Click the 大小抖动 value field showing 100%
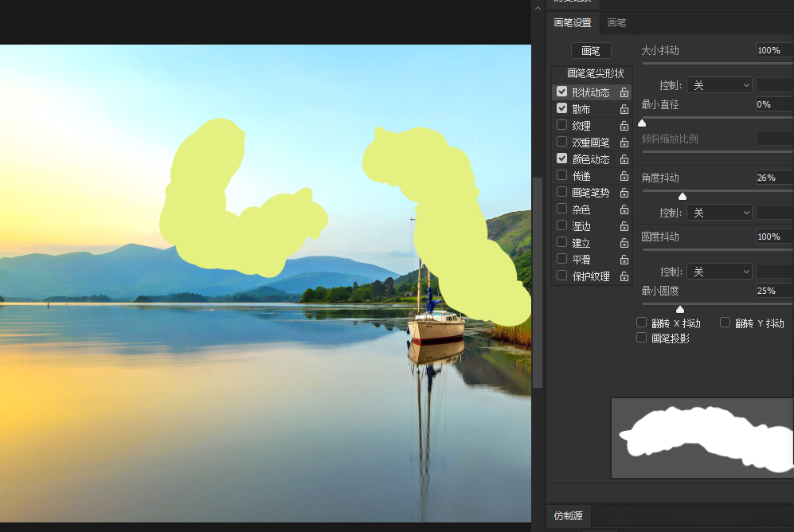This screenshot has height=532, width=794. [775, 50]
